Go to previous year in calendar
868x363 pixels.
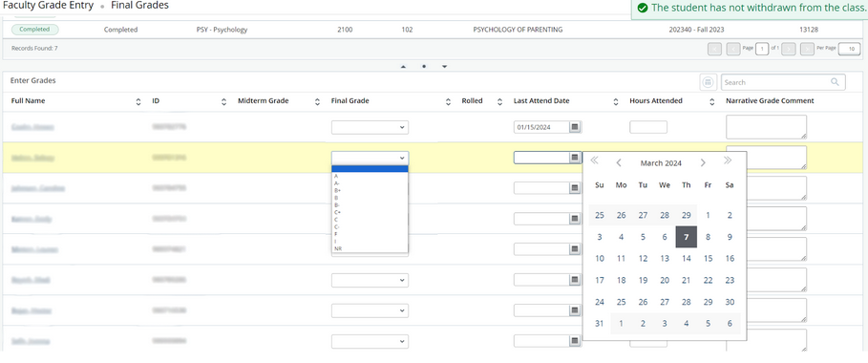coord(595,161)
